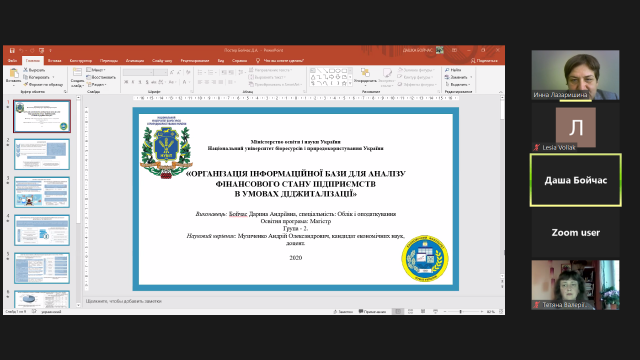Click Создать слайд new slide icon
This screenshot has height=360, width=640.
(77, 72)
